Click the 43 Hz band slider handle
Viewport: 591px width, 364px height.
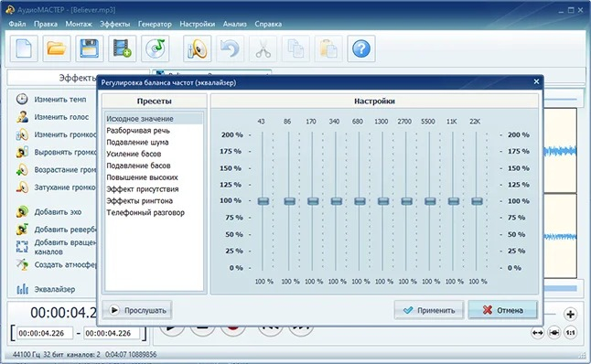(263, 201)
